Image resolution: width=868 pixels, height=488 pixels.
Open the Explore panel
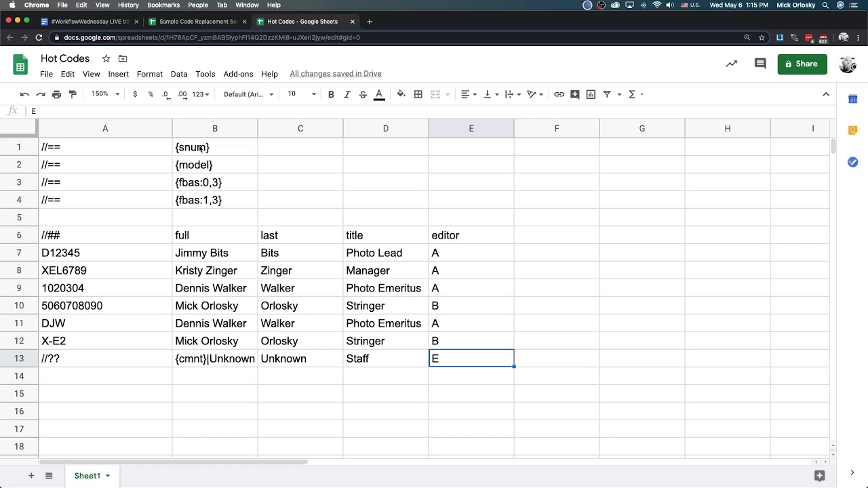819,476
